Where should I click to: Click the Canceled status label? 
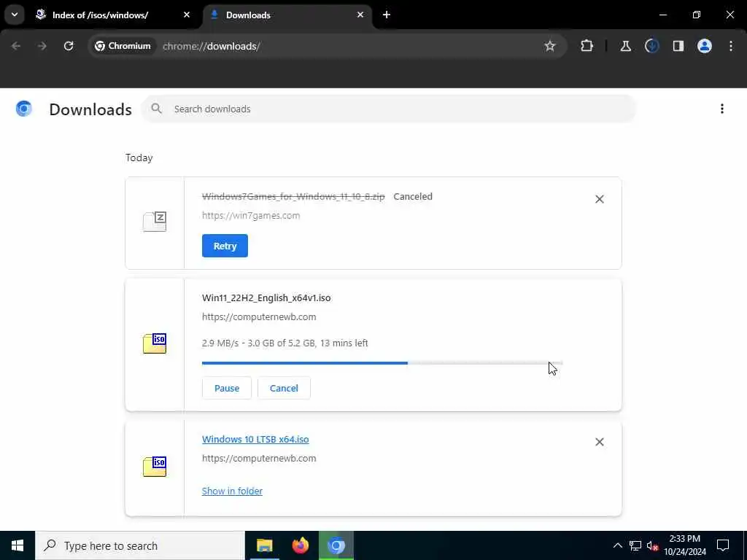[x=413, y=196]
